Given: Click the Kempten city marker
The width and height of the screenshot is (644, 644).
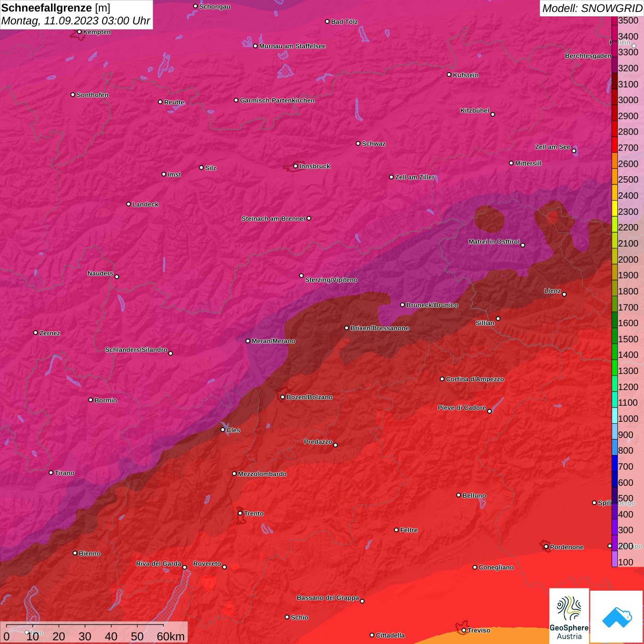Looking at the screenshot, I should (x=79, y=32).
